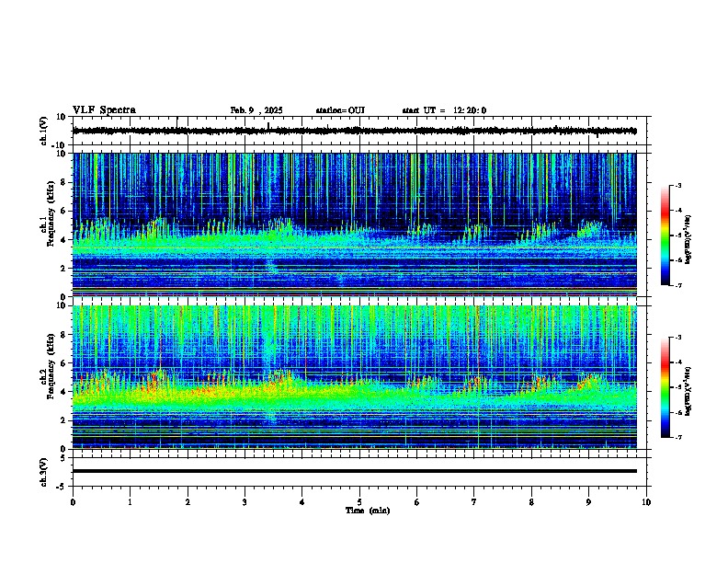The image size is (728, 563).
Task: Click the ch.1(V) waveform axis label
Action: 44,131
